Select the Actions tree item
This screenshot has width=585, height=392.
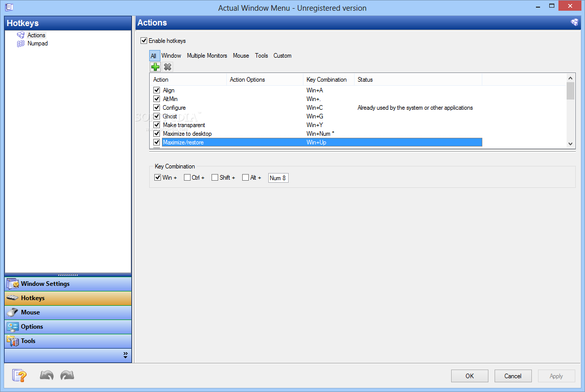(x=36, y=35)
